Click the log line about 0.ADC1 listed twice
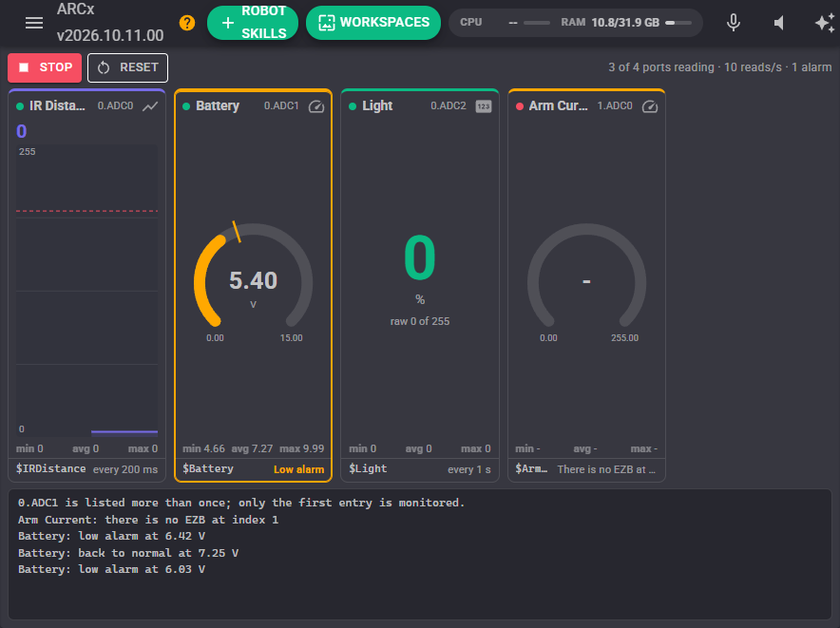This screenshot has height=628, width=840. tap(241, 503)
